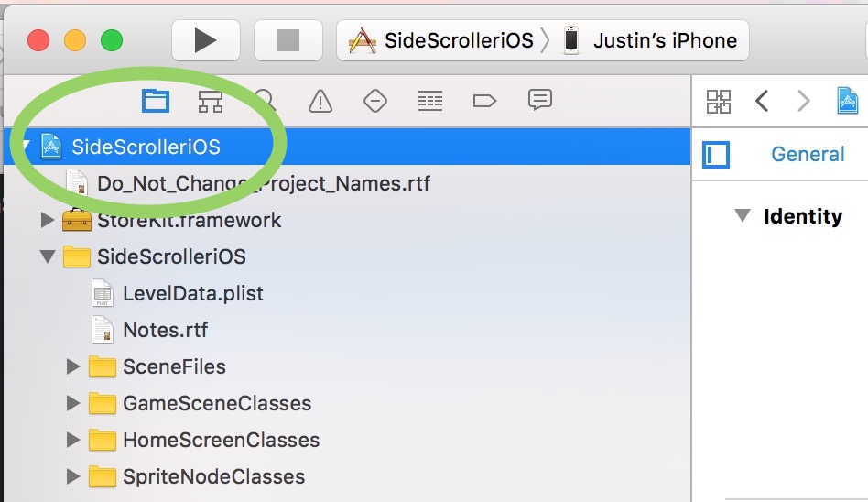
Task: Open the Debug navigator
Action: click(x=430, y=101)
